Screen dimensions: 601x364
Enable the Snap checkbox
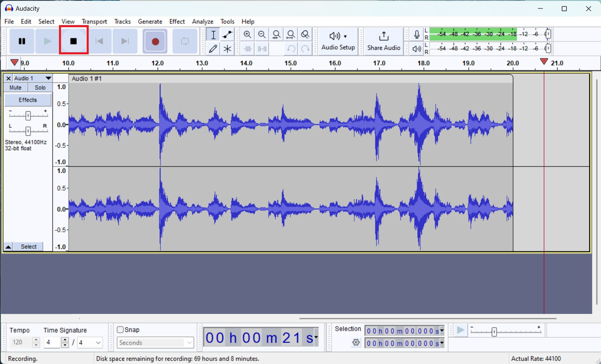pyautogui.click(x=121, y=330)
